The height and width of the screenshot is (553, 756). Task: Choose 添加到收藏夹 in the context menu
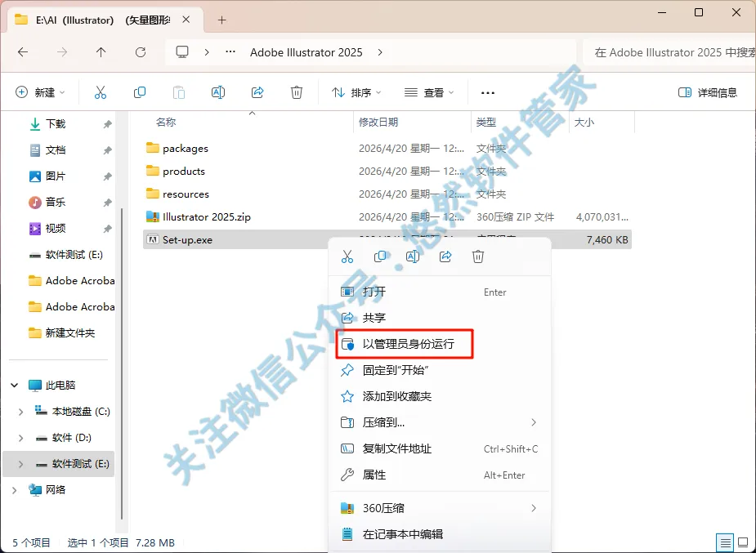click(x=439, y=396)
